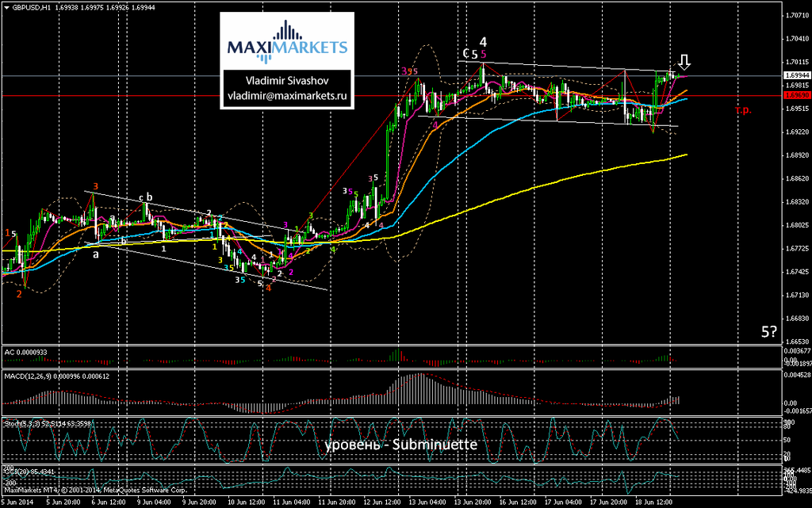This screenshot has height=508, width=812.
Task: Click price axis value 1.69515
Action: (x=797, y=109)
